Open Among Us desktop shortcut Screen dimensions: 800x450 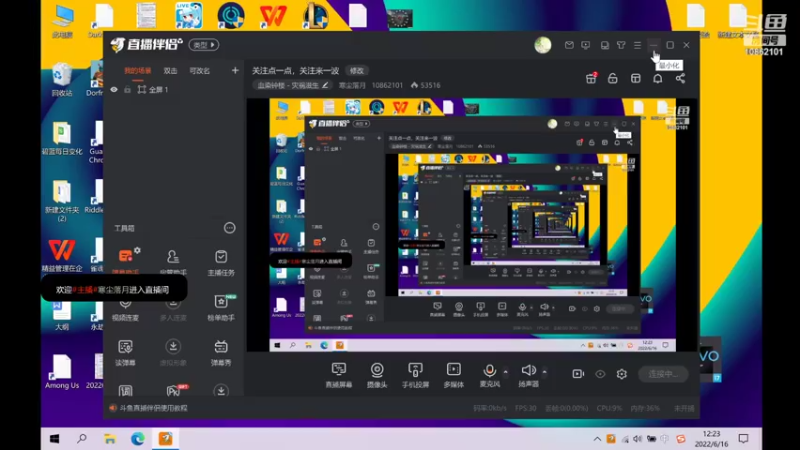pyautogui.click(x=62, y=372)
